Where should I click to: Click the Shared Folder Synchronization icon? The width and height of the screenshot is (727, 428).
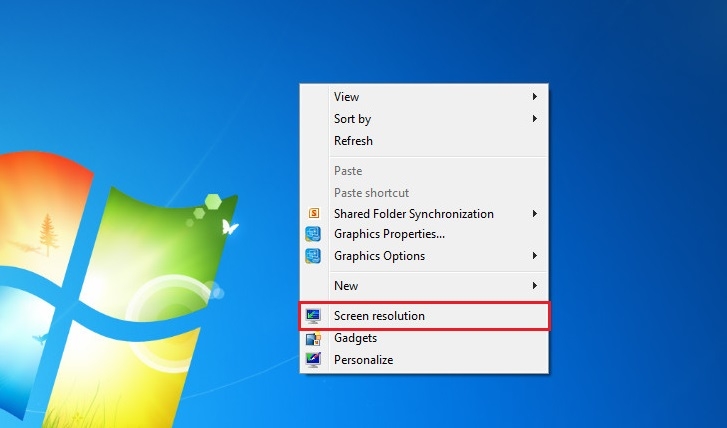coord(314,213)
